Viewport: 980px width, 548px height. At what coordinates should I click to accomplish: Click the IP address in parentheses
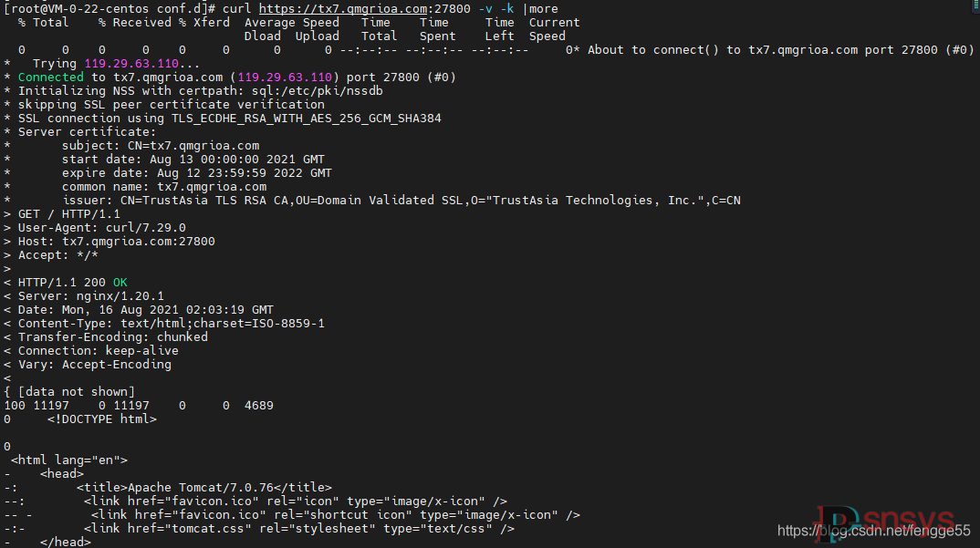(x=285, y=77)
